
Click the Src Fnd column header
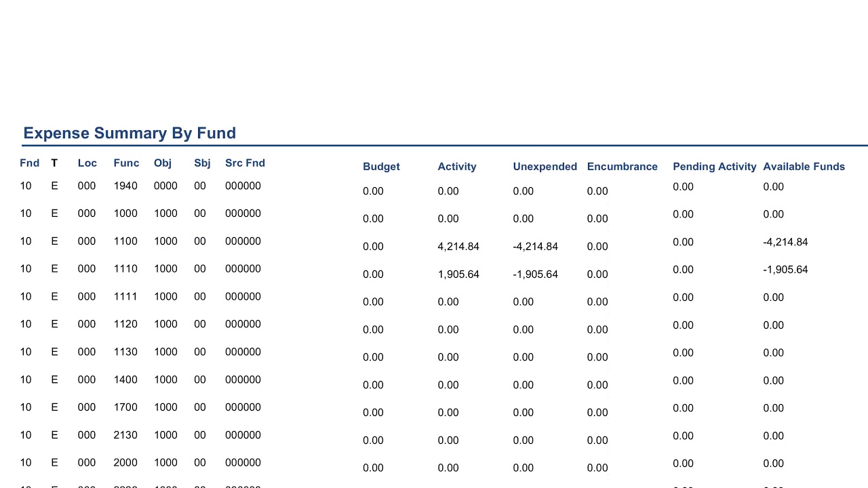[245, 163]
